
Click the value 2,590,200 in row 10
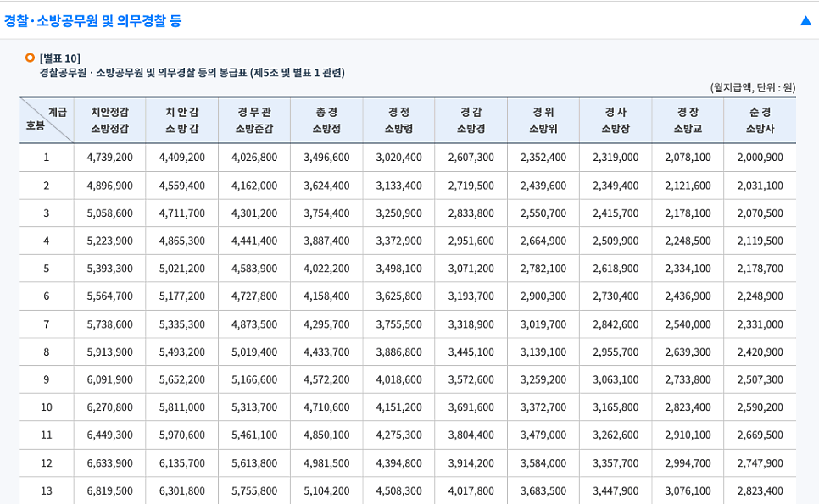(760, 407)
